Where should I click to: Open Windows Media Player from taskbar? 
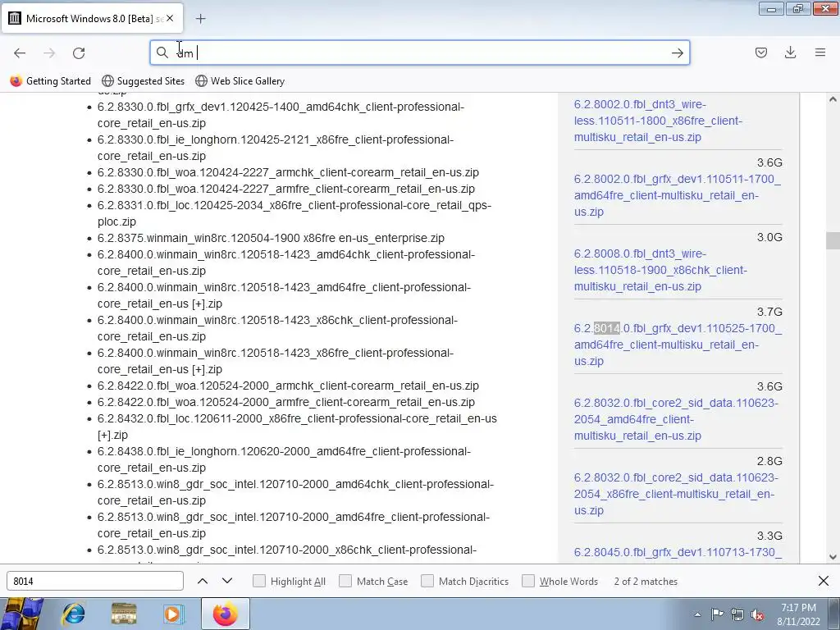174,614
